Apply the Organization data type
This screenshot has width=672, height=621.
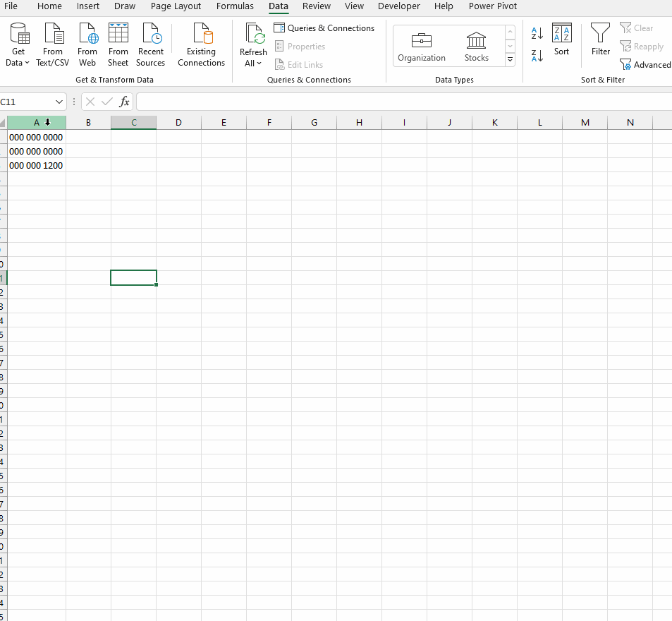pos(421,44)
